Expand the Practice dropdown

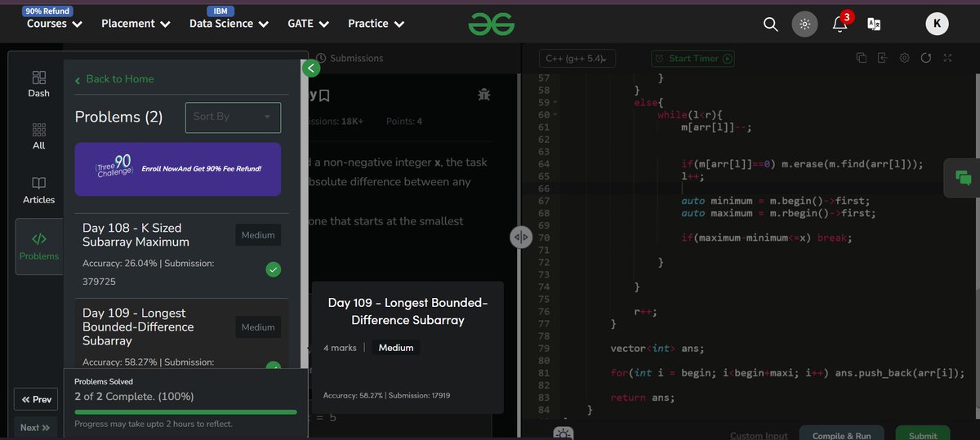coord(376,24)
